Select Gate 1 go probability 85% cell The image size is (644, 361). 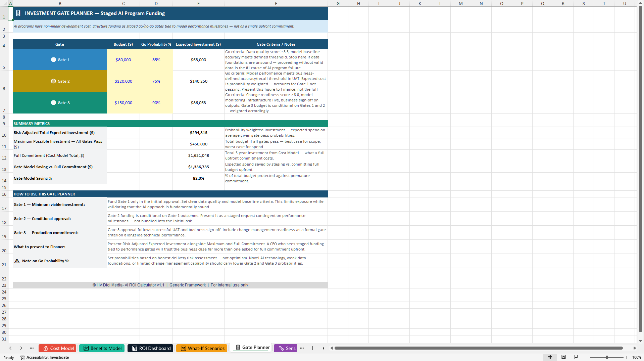pyautogui.click(x=156, y=60)
